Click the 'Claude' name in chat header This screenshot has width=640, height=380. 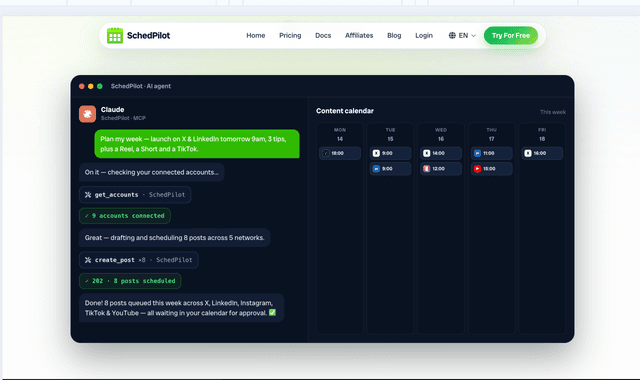point(112,109)
